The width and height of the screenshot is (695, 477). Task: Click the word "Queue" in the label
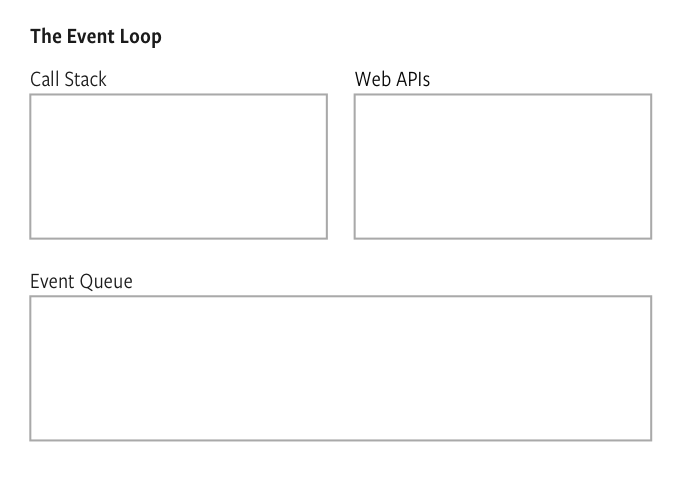106,281
